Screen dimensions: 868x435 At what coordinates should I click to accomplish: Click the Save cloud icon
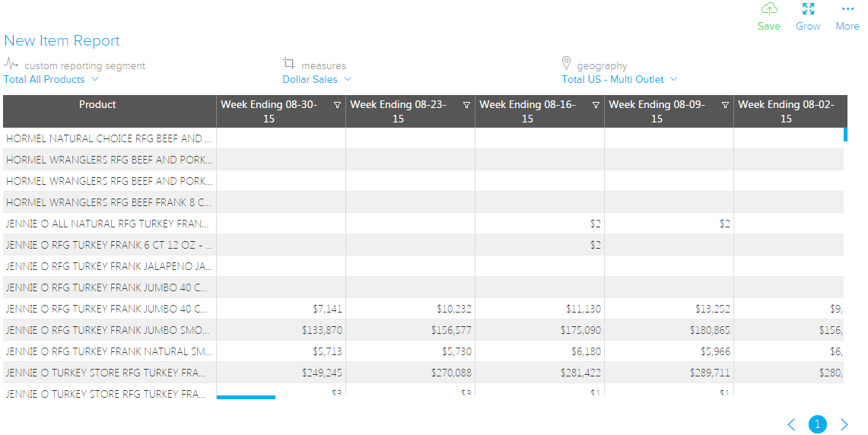point(769,9)
